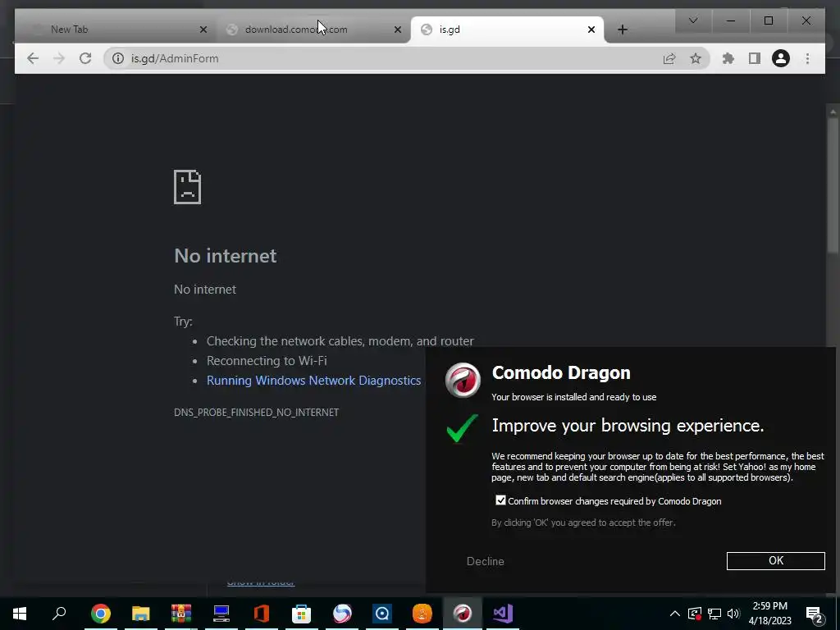The width and height of the screenshot is (840, 630).
Task: Decline the Comodo Dragon offer
Action: [x=486, y=561]
